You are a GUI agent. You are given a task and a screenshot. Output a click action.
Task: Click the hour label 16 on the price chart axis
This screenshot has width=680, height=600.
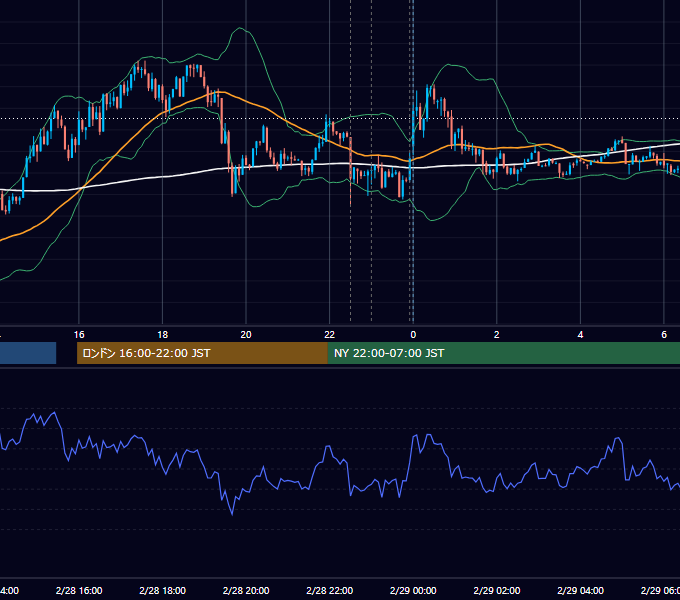[79, 335]
